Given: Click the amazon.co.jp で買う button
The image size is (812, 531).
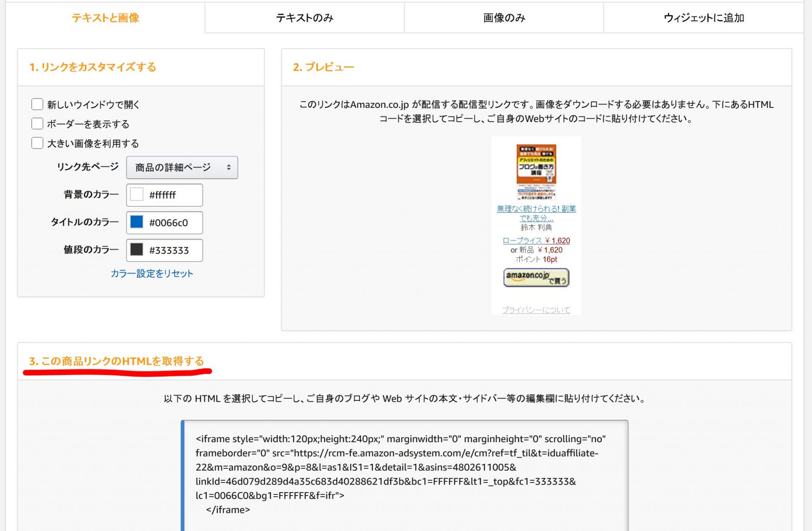Looking at the screenshot, I should [x=536, y=278].
